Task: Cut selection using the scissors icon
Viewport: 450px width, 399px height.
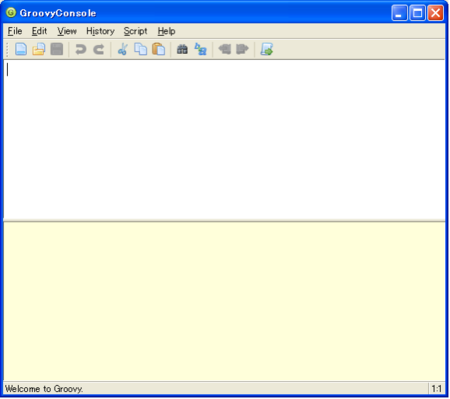Action: 123,49
